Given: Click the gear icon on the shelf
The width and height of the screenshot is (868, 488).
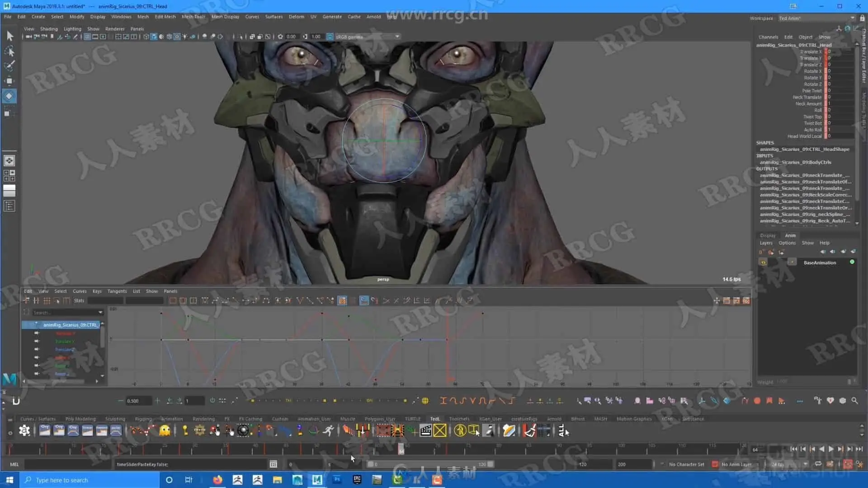Looking at the screenshot, I should coord(24,431).
